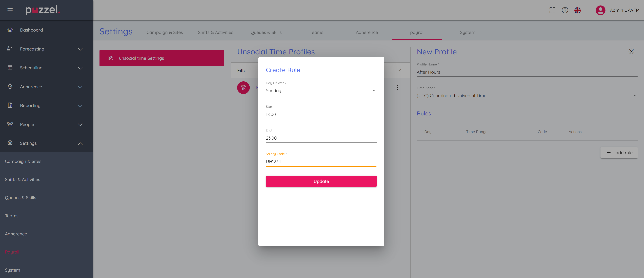Image resolution: width=644 pixels, height=278 pixels.
Task: Click the help question mark icon
Action: [x=565, y=10]
